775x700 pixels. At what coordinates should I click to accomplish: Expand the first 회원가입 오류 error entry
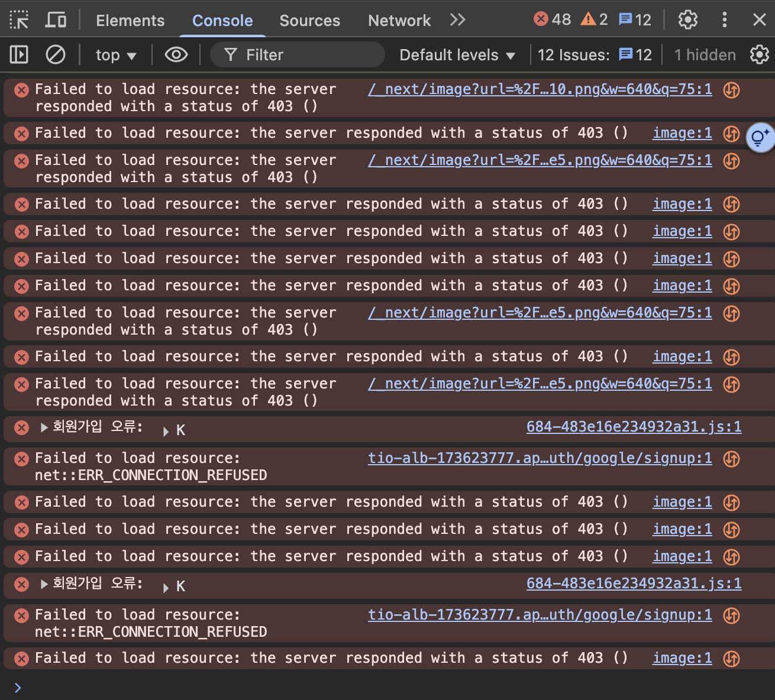click(x=44, y=427)
